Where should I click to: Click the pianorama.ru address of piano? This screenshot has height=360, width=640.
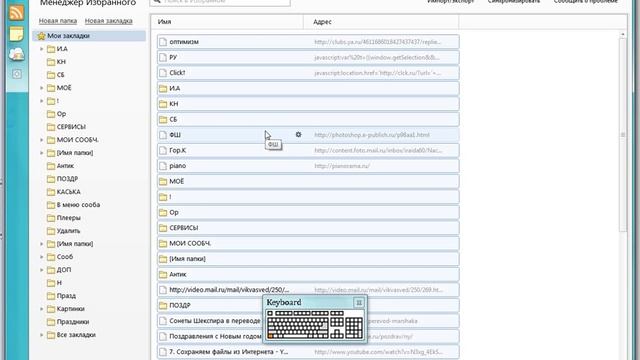(342, 166)
